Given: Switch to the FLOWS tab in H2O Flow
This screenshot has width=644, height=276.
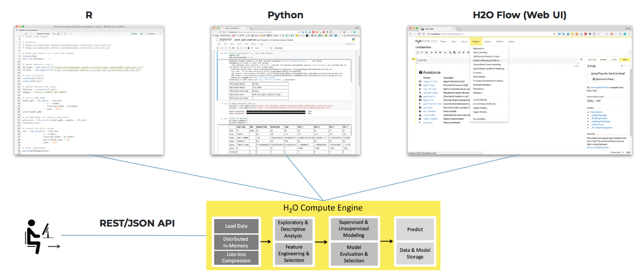Looking at the screenshot, I should coord(603,59).
